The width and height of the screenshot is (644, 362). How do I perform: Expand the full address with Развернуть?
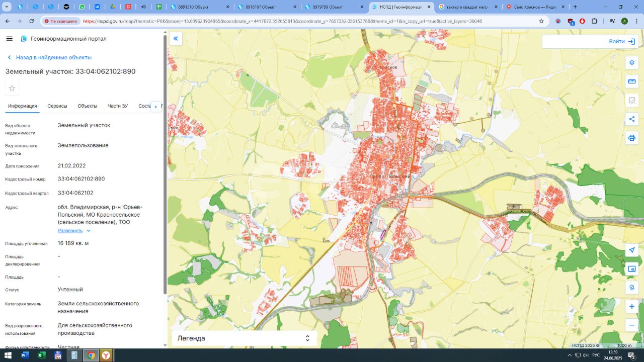coord(74,231)
